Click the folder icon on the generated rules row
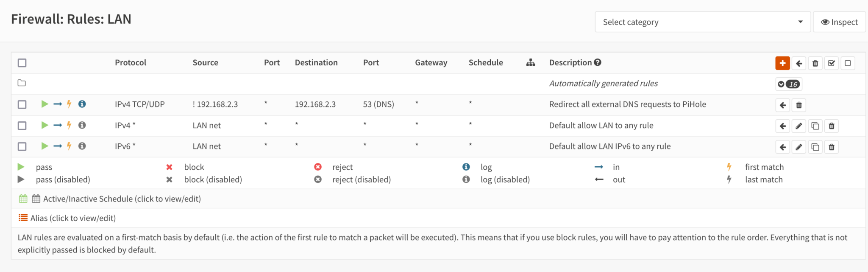 click(22, 83)
